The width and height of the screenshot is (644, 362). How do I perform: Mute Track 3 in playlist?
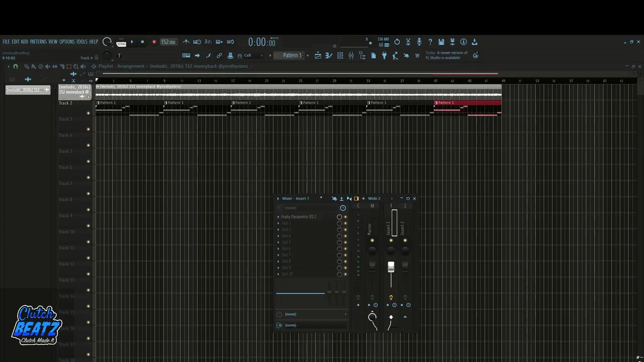[x=88, y=129]
